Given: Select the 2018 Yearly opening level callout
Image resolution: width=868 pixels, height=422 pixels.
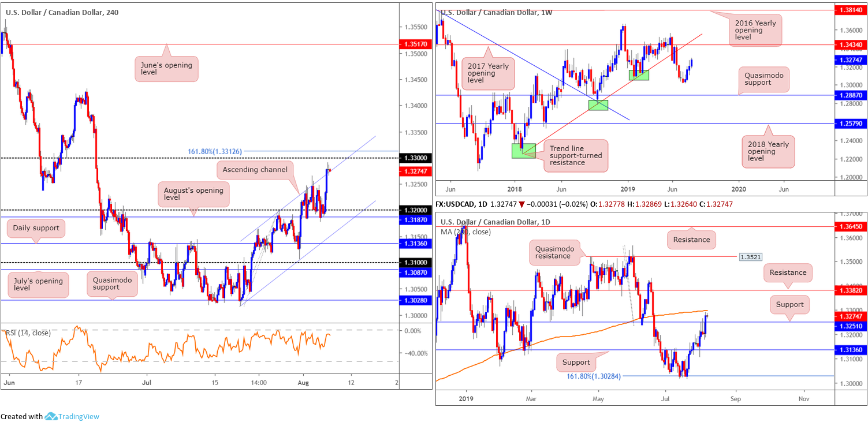Looking at the screenshot, I should (x=769, y=151).
